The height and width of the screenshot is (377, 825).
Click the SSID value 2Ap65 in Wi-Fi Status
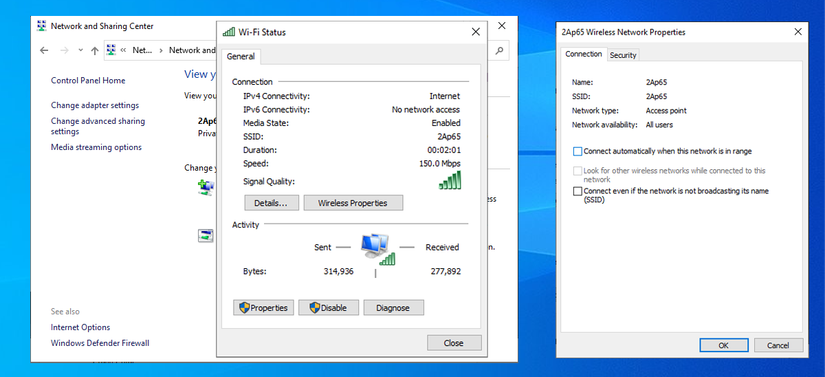tap(449, 137)
